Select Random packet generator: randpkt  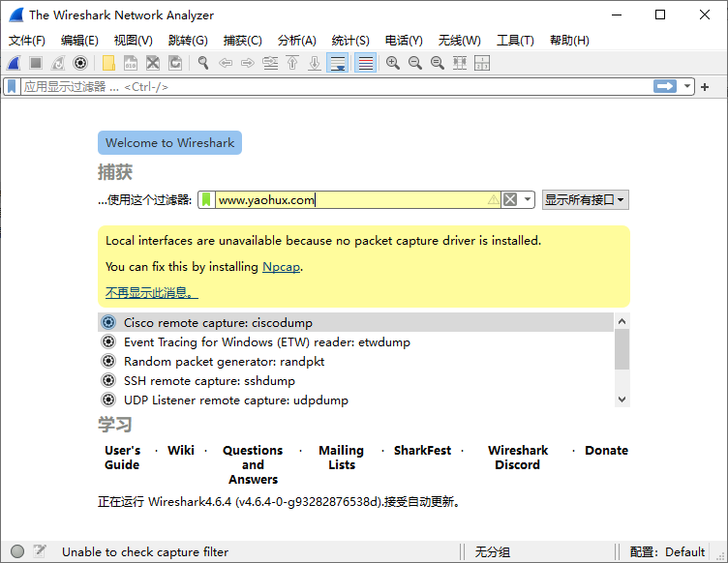coord(355,361)
